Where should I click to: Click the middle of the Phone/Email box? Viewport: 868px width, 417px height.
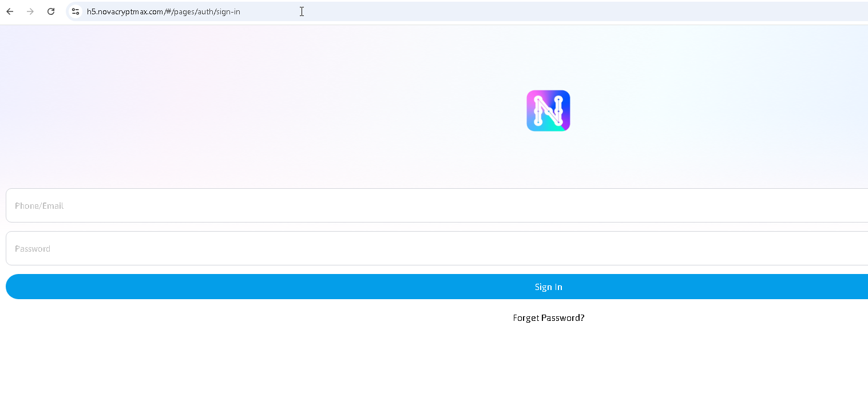435,205
